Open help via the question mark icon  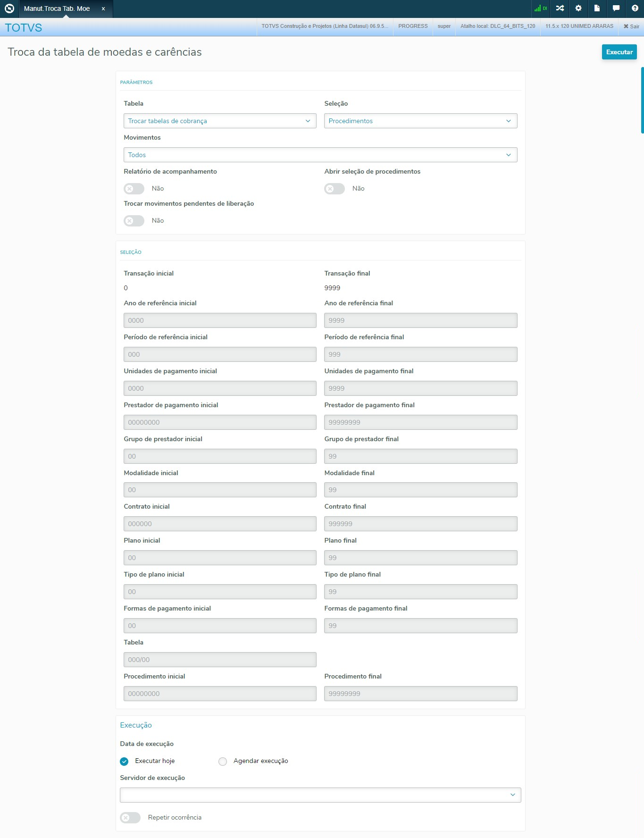(635, 8)
